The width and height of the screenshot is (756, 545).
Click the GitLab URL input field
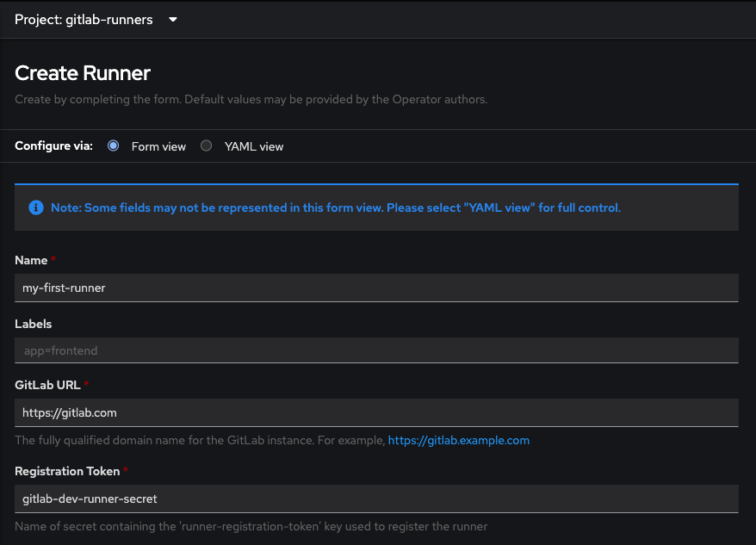coord(376,413)
